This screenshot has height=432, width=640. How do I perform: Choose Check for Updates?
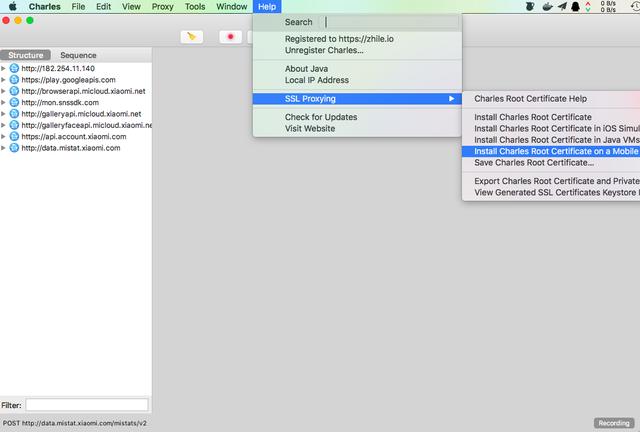click(357, 117)
